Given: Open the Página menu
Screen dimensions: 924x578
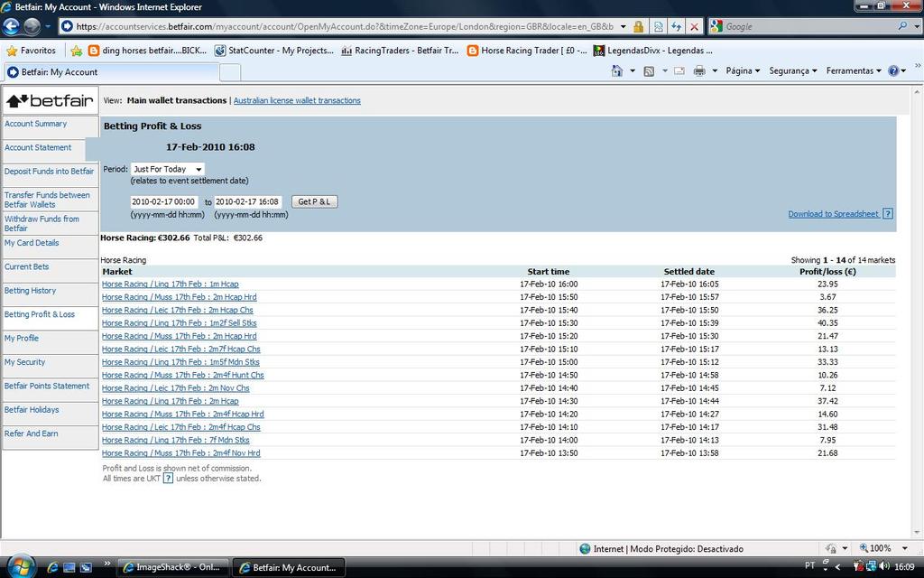Looking at the screenshot, I should tap(743, 70).
